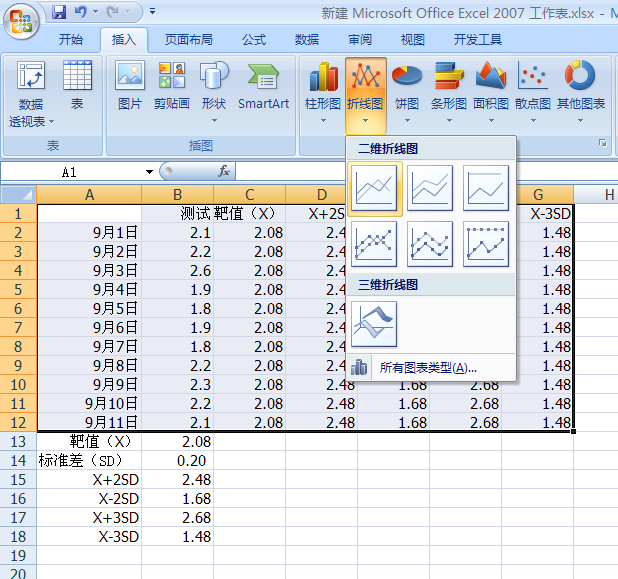Image resolution: width=618 pixels, height=579 pixels.
Task: Expand the Name Box dropdown arrow
Action: coord(149,172)
